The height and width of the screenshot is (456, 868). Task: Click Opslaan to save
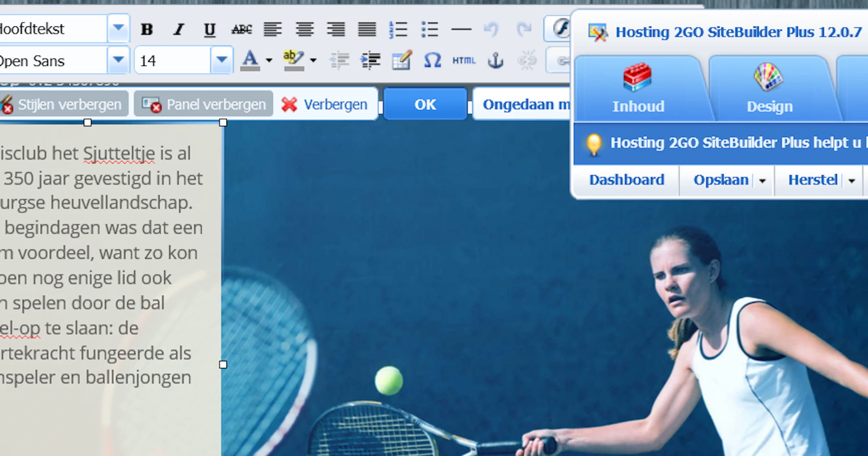click(720, 180)
